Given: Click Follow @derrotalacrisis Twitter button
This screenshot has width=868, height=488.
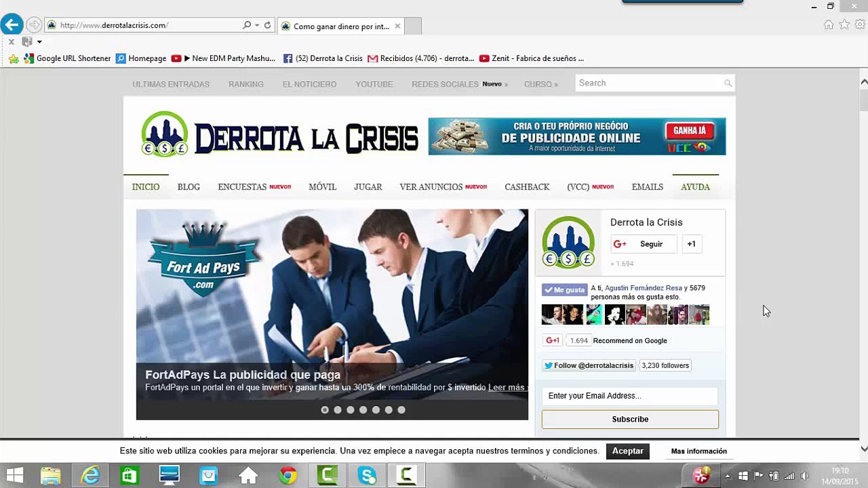Looking at the screenshot, I should (x=589, y=365).
